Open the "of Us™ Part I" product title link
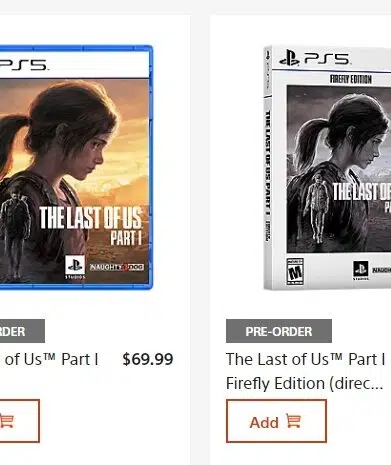 (x=52, y=359)
